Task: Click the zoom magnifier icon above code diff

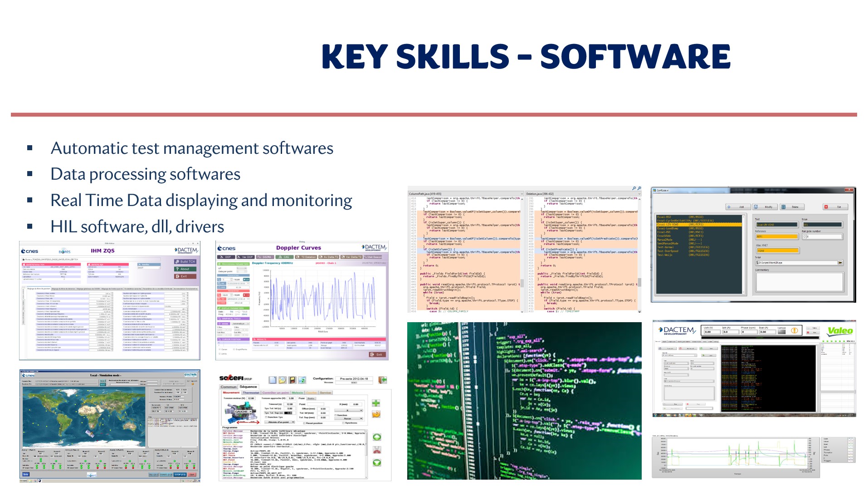Action: [634, 188]
